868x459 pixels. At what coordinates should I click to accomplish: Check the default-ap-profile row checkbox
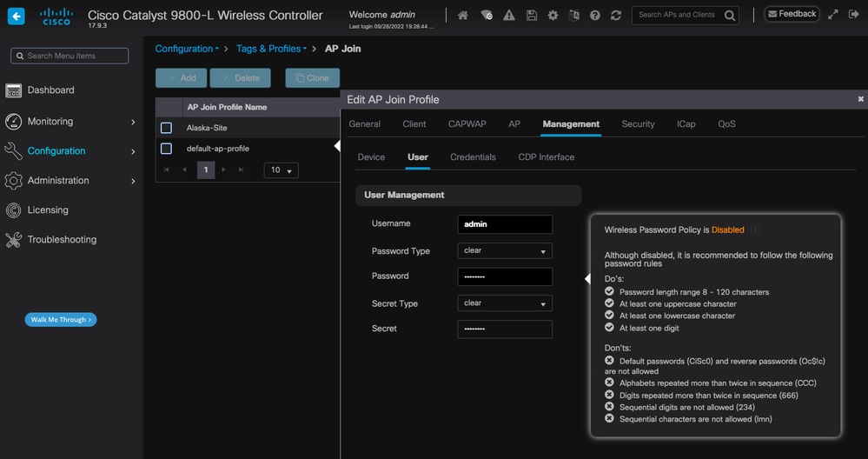pyautogui.click(x=166, y=149)
